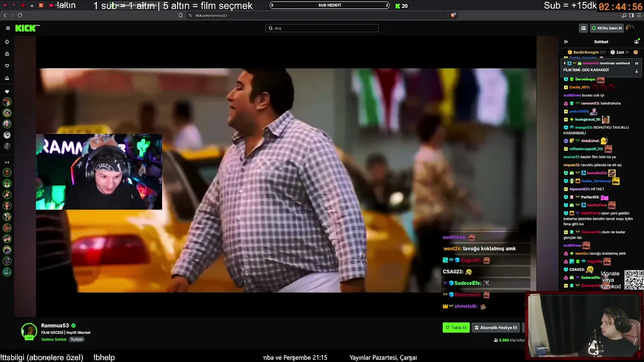Select the Servetkaya username in chat
Screen dimensions: 644x362
tap(585, 79)
